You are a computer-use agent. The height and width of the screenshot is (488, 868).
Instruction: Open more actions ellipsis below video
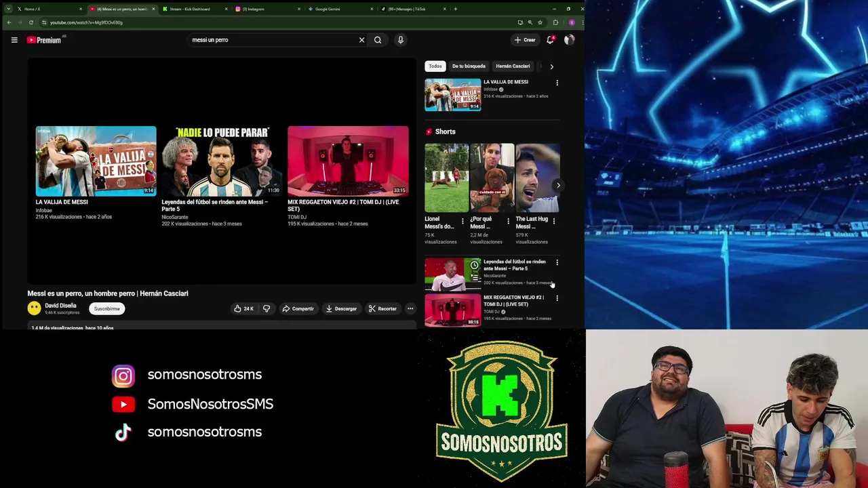(410, 309)
